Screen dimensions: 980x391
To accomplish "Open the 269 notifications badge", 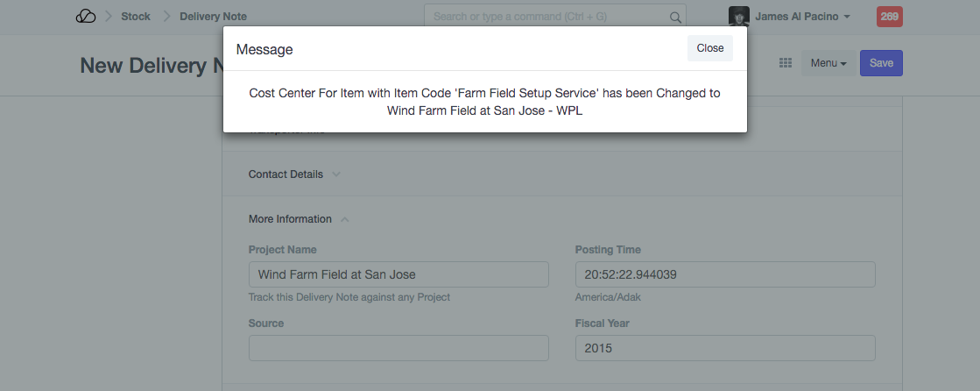I will pyautogui.click(x=889, y=17).
